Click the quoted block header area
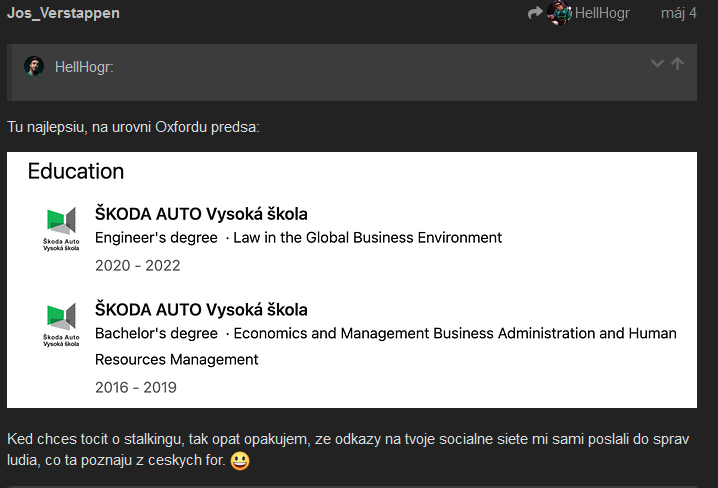 352,72
